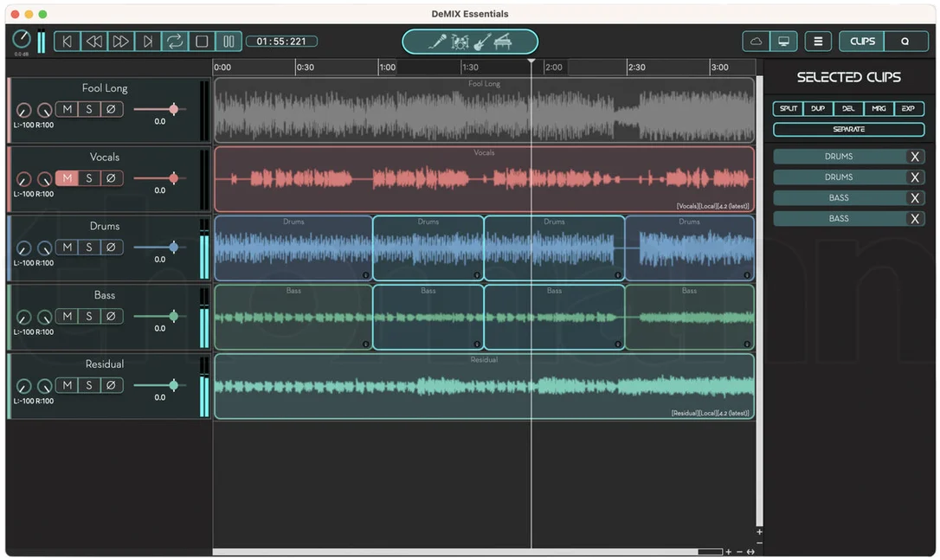Click the cloud processing icon

click(x=756, y=42)
